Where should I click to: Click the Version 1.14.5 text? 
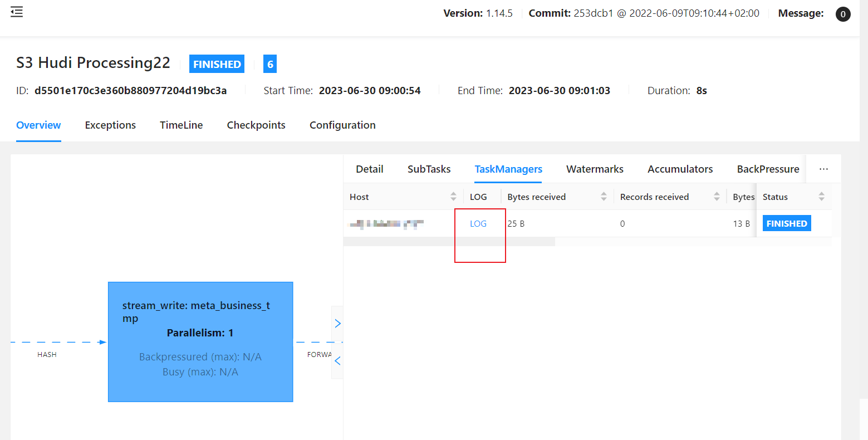click(x=478, y=13)
